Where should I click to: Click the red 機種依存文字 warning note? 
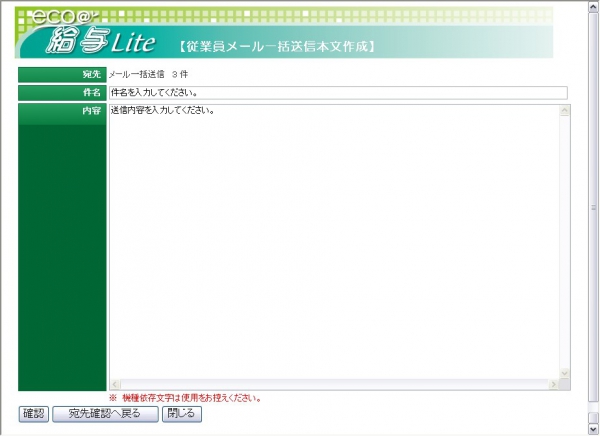click(x=186, y=398)
